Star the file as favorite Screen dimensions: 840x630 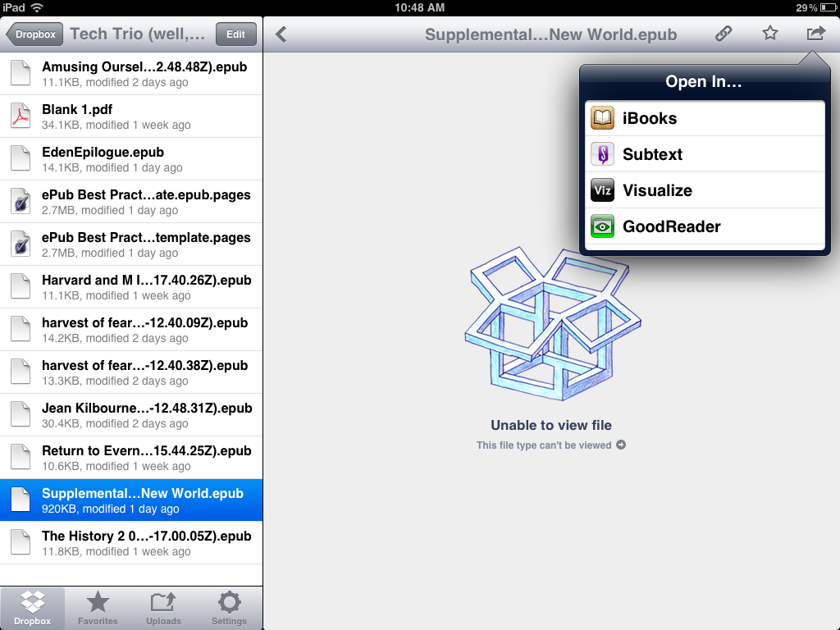pyautogui.click(x=769, y=34)
